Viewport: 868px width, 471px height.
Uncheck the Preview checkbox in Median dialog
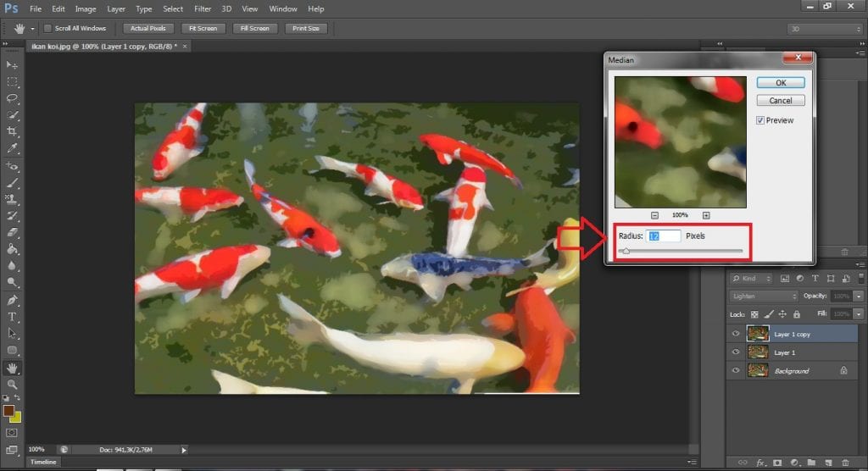click(760, 120)
